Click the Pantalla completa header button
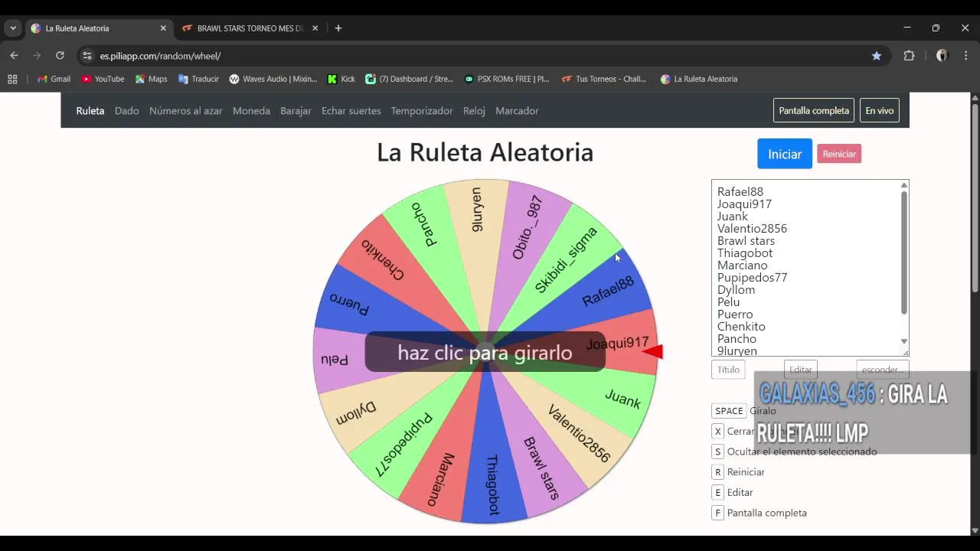The height and width of the screenshot is (551, 980). [814, 111]
